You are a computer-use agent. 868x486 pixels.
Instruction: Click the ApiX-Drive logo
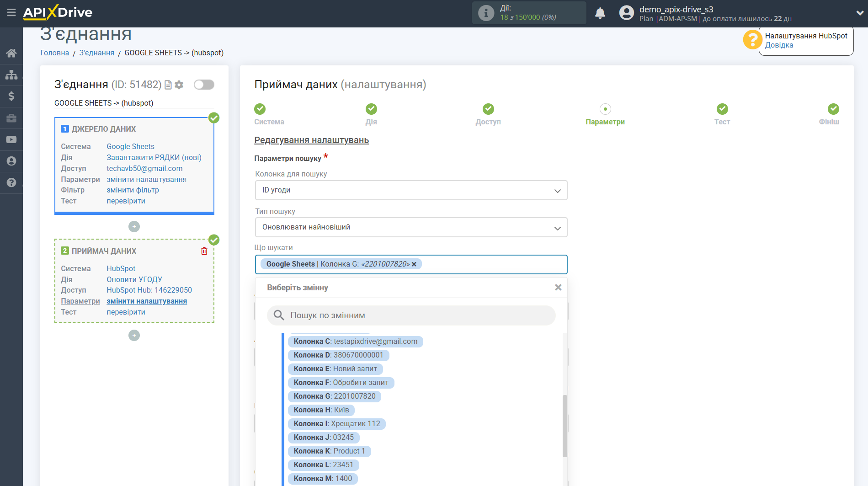[x=58, y=12]
